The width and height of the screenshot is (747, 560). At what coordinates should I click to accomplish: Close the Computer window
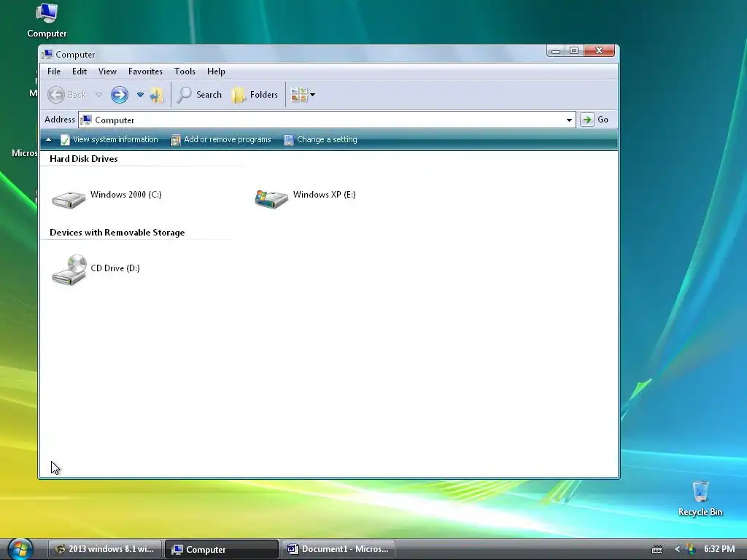599,50
